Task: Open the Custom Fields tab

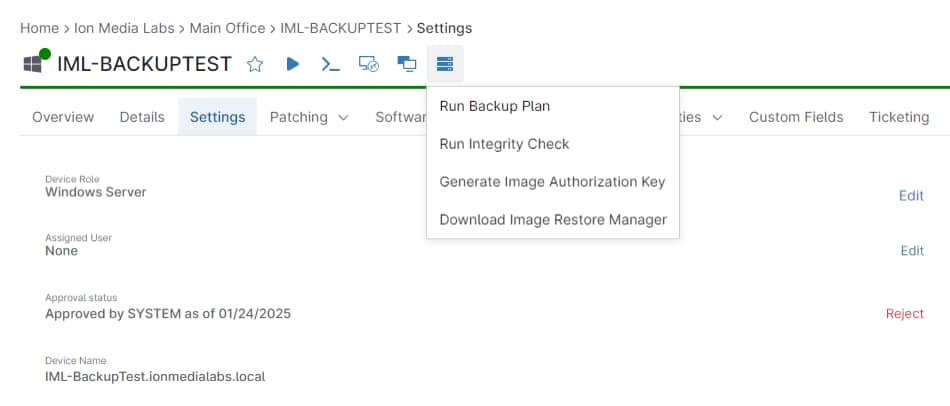Action: 796,117
